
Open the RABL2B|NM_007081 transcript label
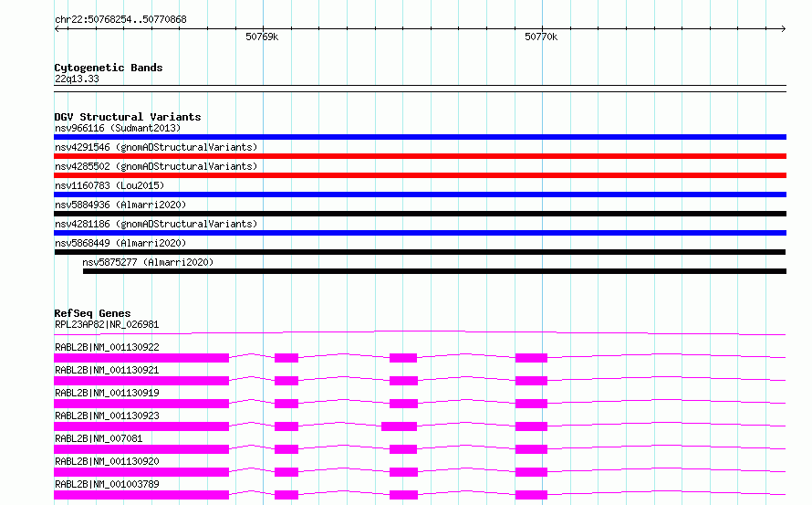[x=99, y=438]
